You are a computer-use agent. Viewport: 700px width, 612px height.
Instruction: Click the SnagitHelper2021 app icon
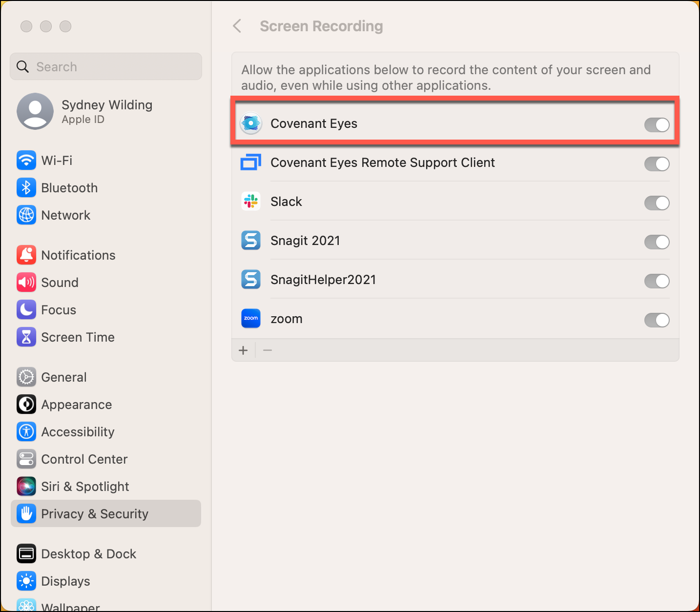coord(251,280)
